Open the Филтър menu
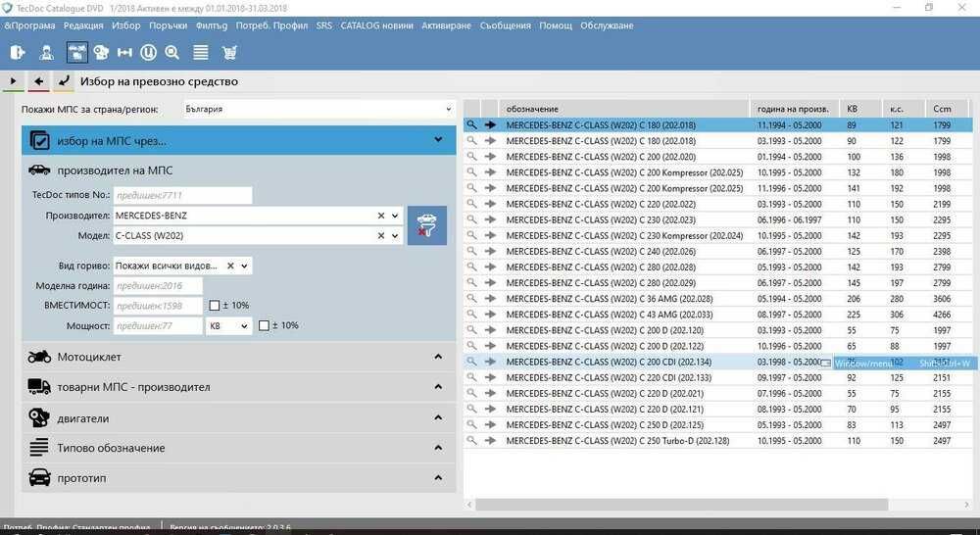The height and width of the screenshot is (535, 980). pyautogui.click(x=212, y=25)
